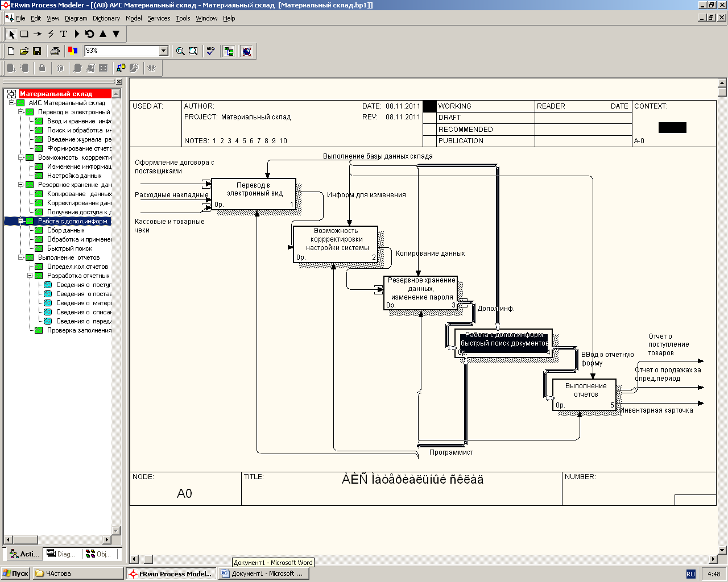Select the Pointer tool in the toolbox
This screenshot has height=582, width=728.
[11, 34]
